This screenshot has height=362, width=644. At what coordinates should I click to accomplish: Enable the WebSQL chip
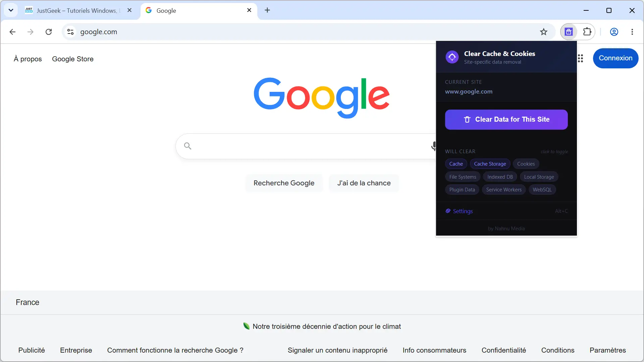tap(542, 190)
